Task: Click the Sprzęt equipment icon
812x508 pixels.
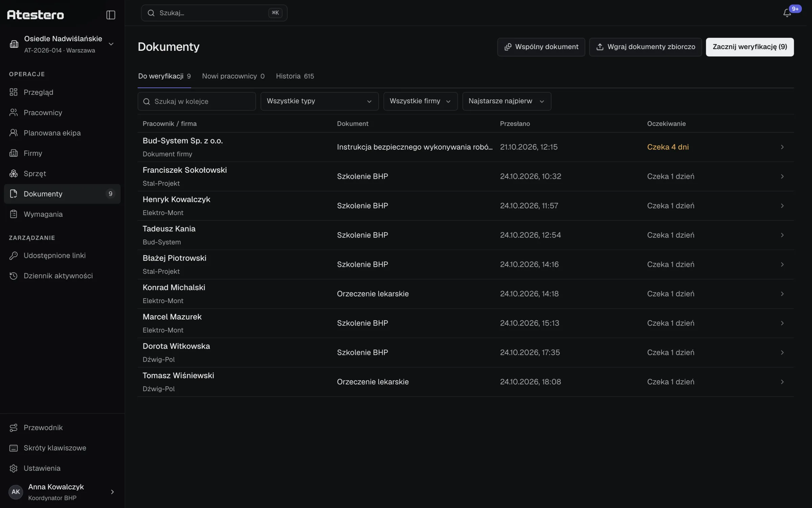Action: tap(14, 173)
